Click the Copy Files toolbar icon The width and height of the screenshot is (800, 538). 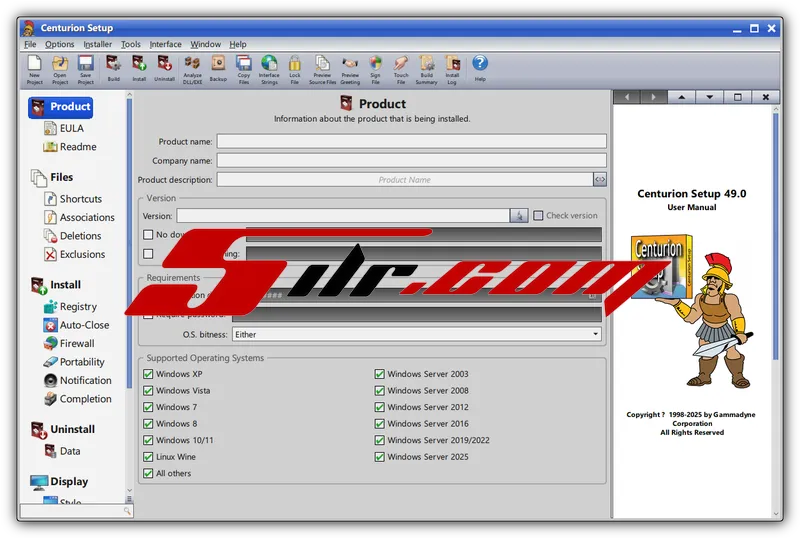pos(243,69)
